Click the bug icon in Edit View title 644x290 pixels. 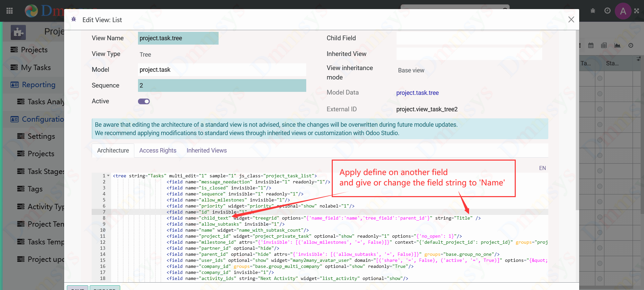74,19
